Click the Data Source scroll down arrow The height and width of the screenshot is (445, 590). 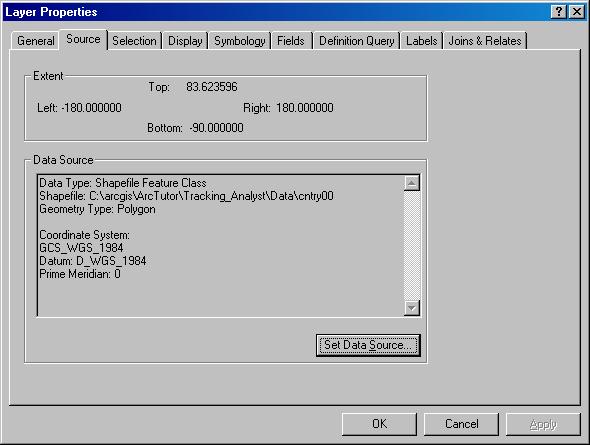(412, 308)
